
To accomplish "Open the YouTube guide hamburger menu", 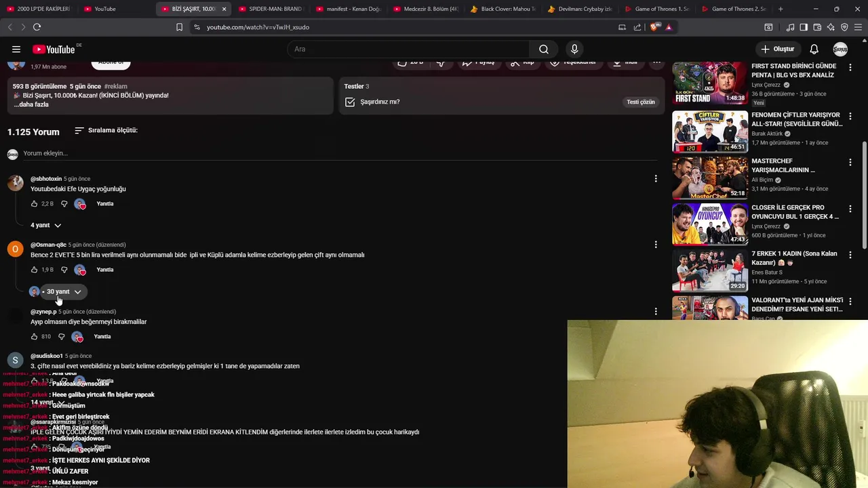I will pyautogui.click(x=16, y=49).
